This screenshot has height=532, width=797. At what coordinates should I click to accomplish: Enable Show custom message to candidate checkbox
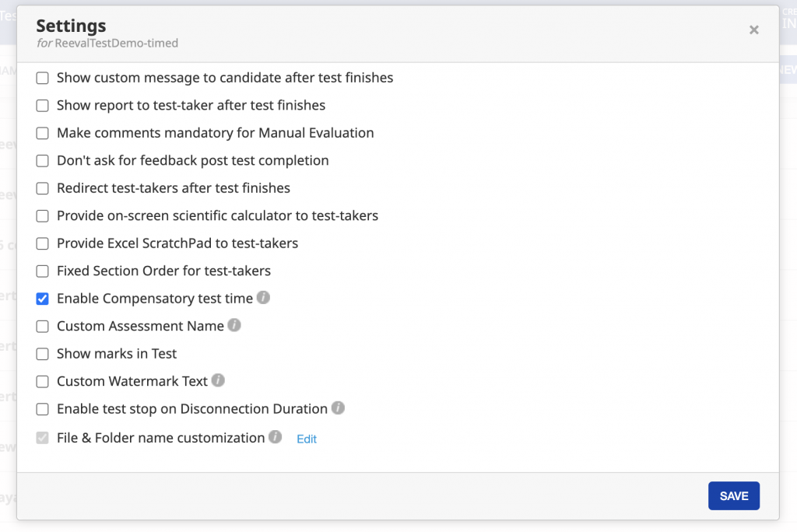point(43,78)
